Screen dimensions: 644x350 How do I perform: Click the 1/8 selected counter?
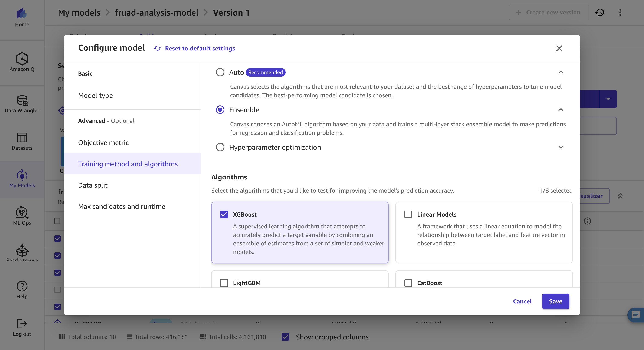[556, 191]
